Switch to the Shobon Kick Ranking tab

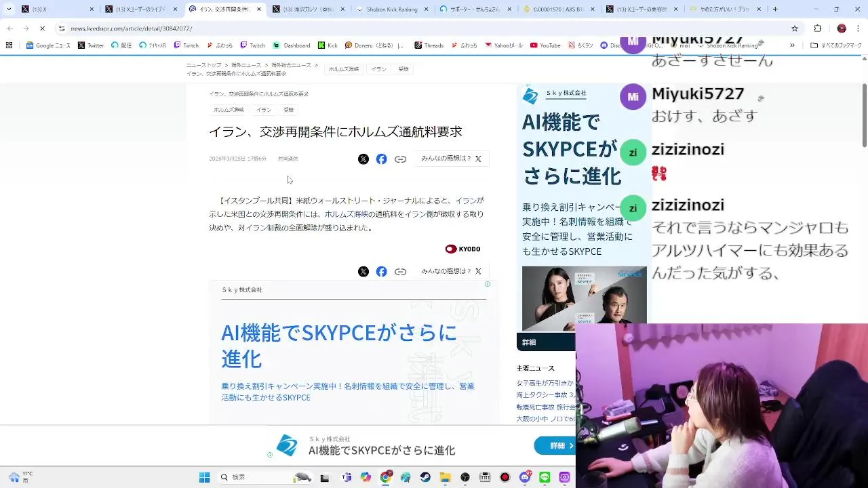(x=392, y=9)
